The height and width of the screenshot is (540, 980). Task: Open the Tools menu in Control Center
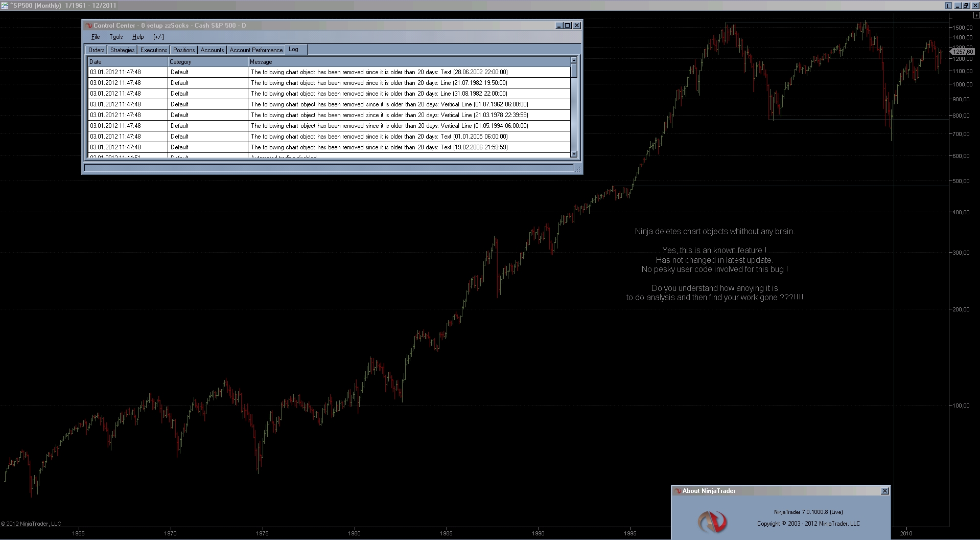116,37
